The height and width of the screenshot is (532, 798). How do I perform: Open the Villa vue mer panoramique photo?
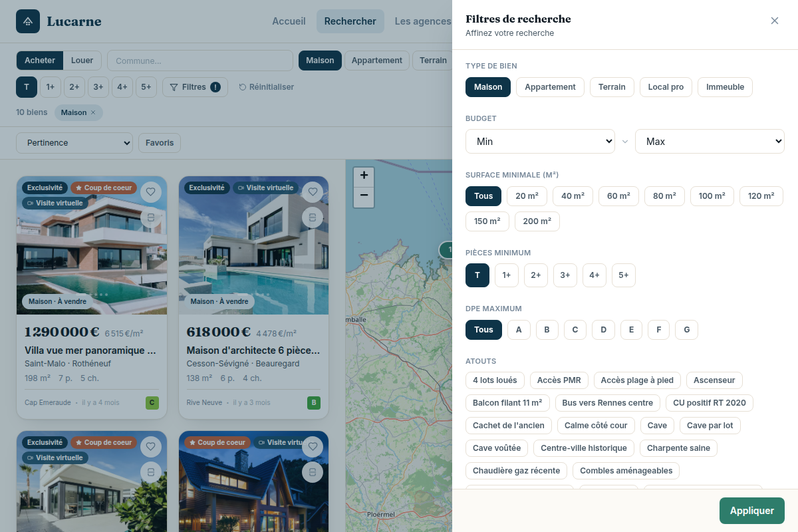(91, 246)
